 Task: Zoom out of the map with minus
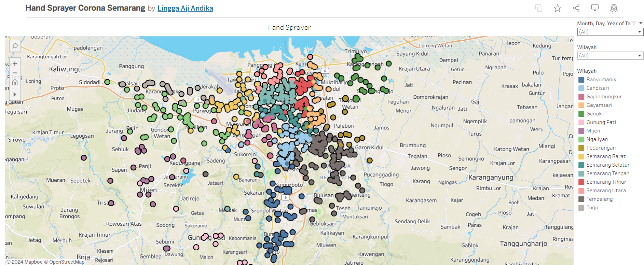tap(15, 73)
